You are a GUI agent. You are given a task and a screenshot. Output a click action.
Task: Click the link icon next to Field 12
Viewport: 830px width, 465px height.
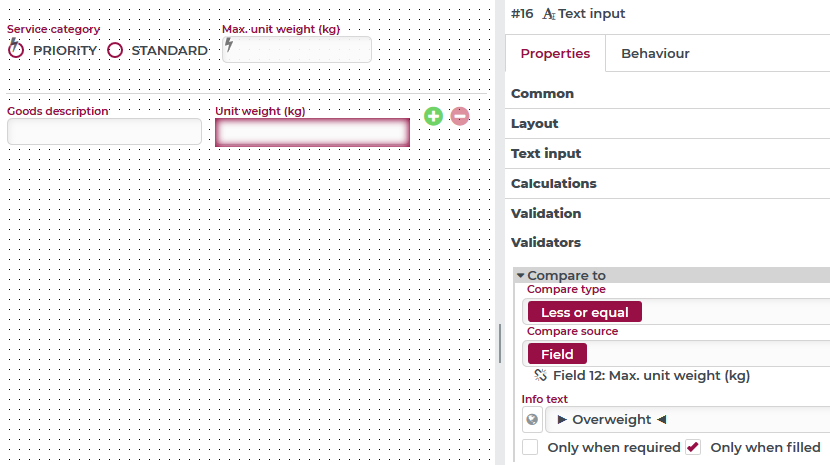pos(540,375)
